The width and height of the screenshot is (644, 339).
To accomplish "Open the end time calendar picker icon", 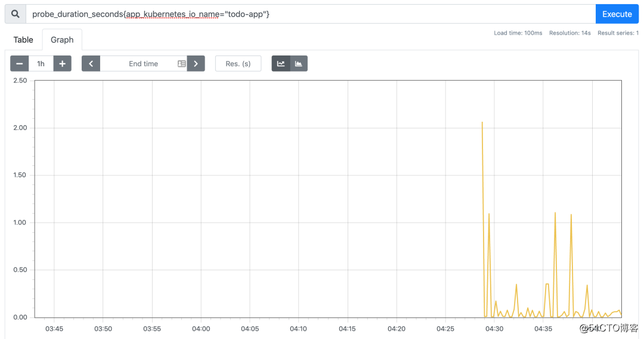I will point(181,64).
